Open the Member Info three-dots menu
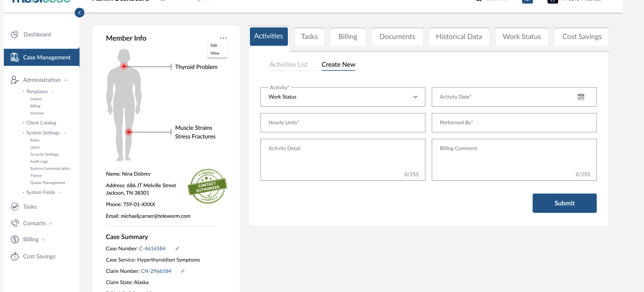Screen dimensions: 644x292 click(223, 38)
